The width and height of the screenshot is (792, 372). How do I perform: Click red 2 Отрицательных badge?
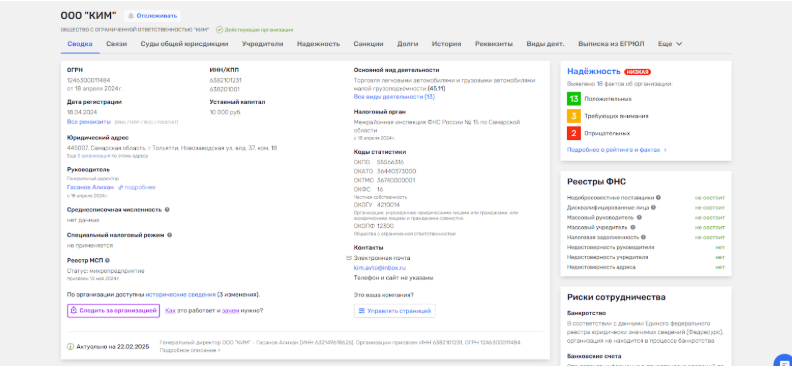[574, 133]
